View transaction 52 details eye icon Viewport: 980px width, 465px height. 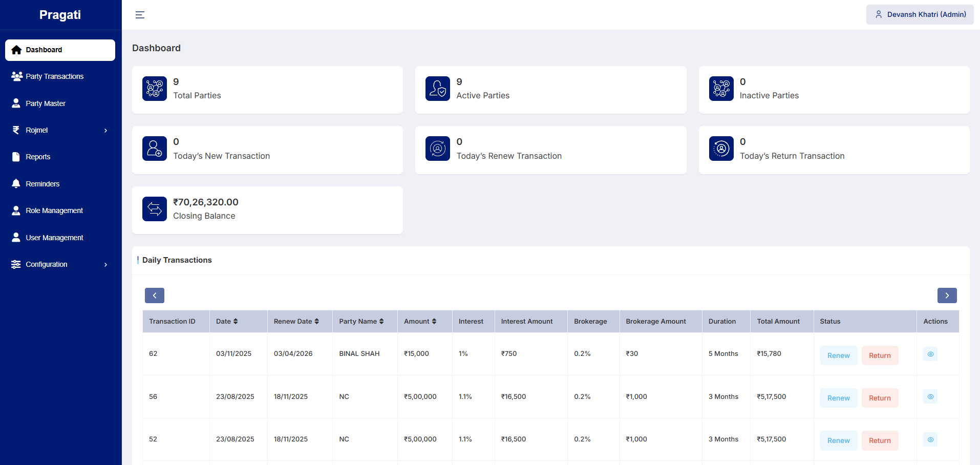pos(930,439)
